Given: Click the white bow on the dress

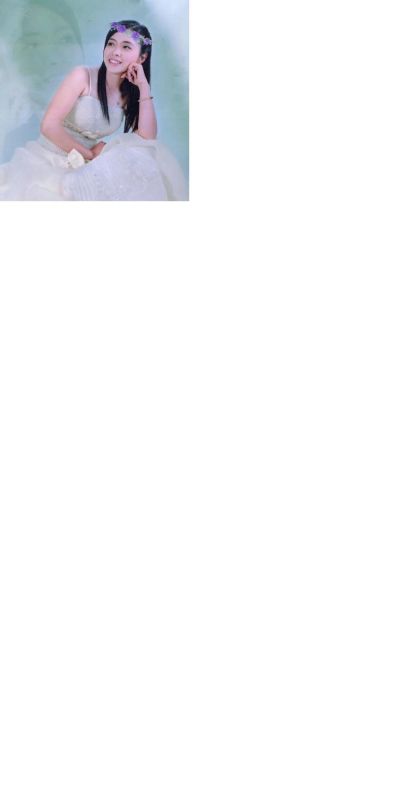Looking at the screenshot, I should pos(75,159).
